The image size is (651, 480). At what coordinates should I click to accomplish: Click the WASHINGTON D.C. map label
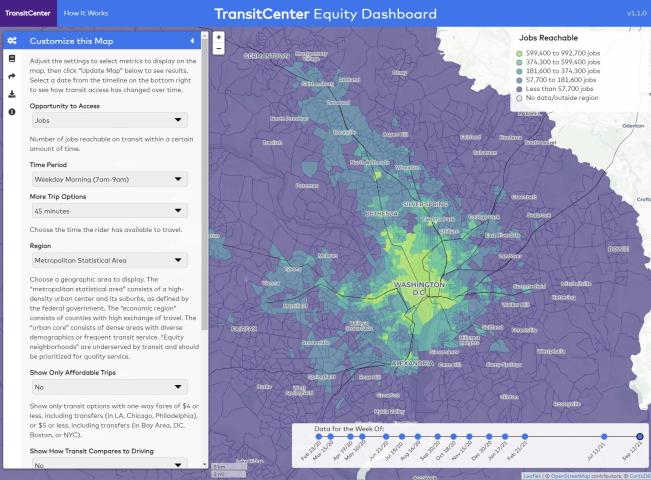[x=419, y=288]
